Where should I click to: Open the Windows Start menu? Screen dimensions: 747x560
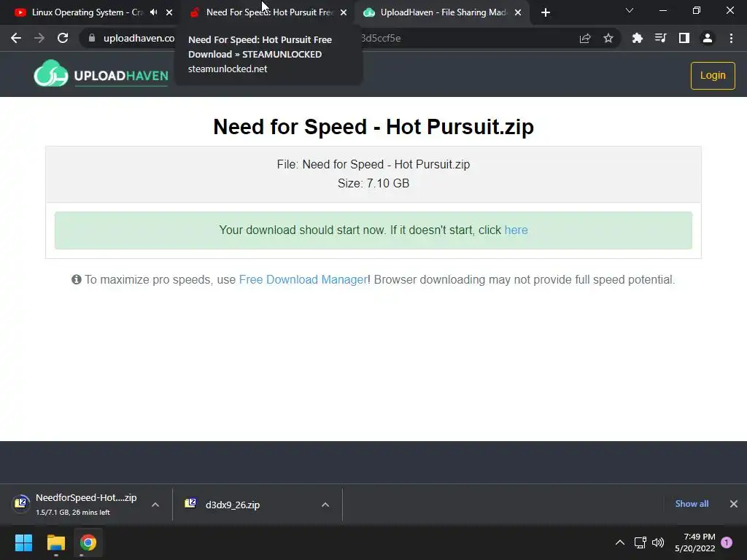23,542
